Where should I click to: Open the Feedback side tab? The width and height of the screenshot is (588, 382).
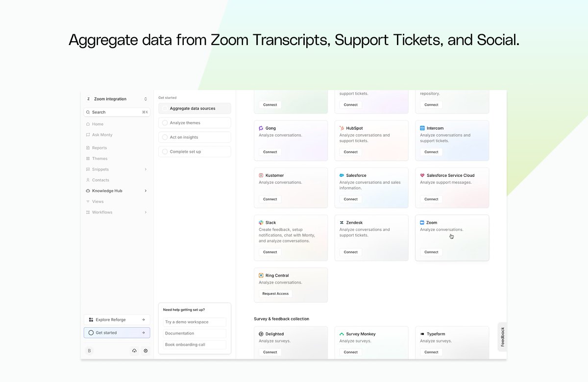point(502,337)
